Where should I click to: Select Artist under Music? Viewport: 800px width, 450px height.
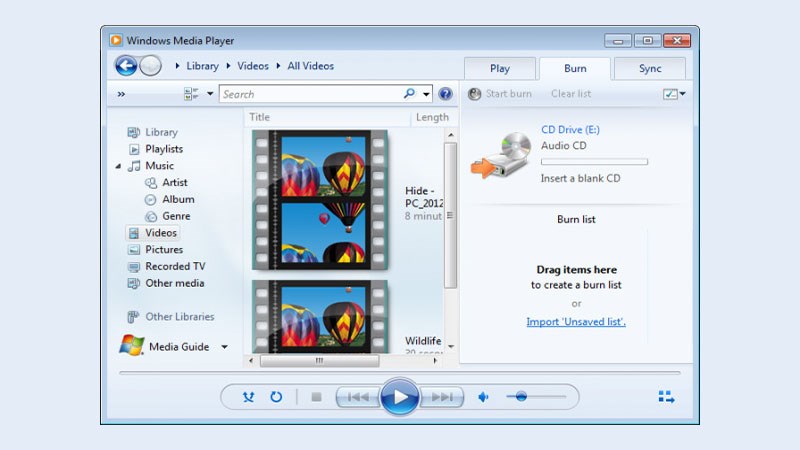(174, 183)
